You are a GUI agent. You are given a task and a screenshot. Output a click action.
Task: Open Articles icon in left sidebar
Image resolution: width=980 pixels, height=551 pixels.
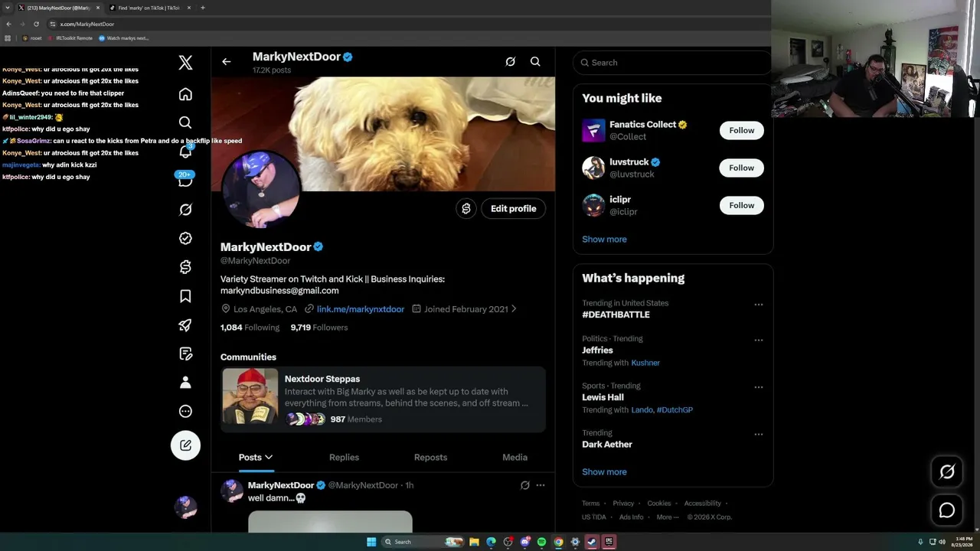185,354
